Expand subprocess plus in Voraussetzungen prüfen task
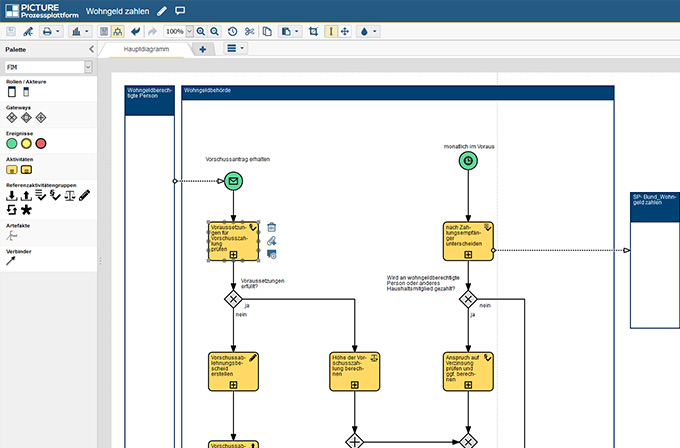Image resolution: width=680 pixels, height=448 pixels. pos(233,255)
